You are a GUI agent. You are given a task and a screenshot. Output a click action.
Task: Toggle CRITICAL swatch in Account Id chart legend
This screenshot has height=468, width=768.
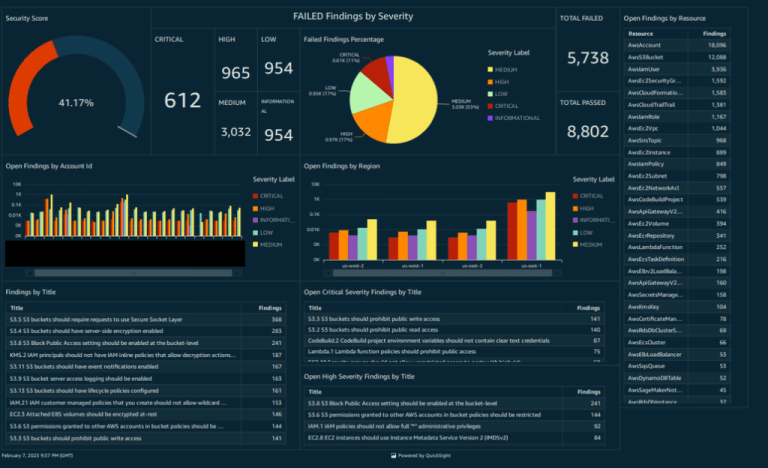click(x=257, y=196)
